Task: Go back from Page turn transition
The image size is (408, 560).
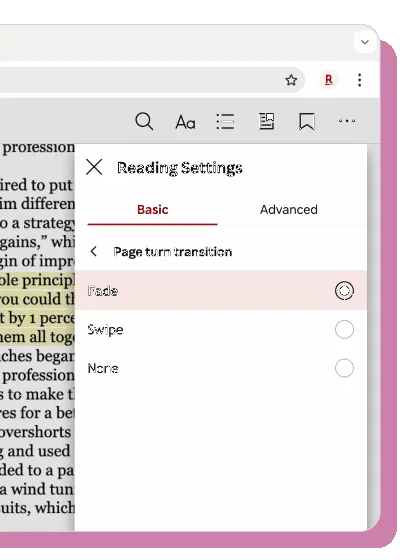Action: tap(94, 251)
